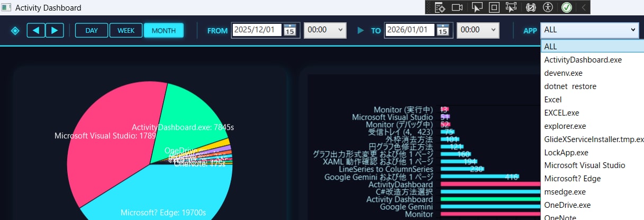Click the video camera icon in the debug toolbar
Screen dimensions: 644x220
457,7
